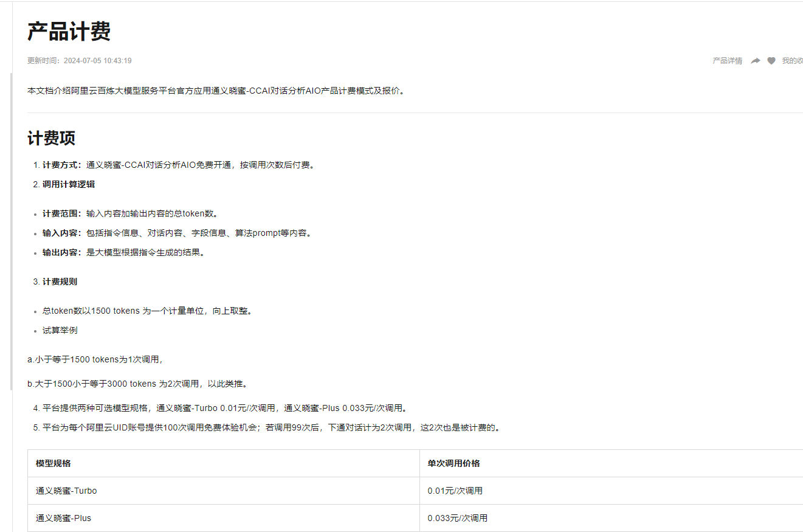The width and height of the screenshot is (803, 532).
Task: Click the 输出内容 bullet line
Action: (x=123, y=252)
